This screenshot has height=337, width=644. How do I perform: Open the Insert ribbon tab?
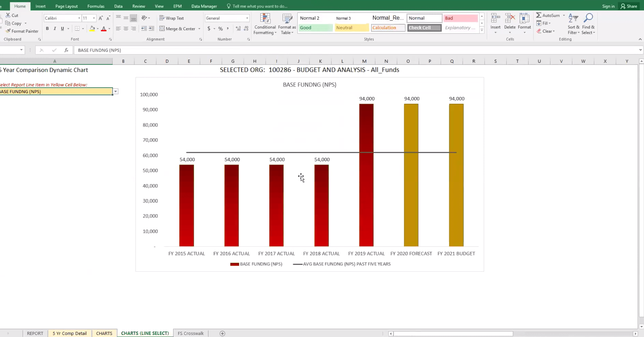pos(41,6)
